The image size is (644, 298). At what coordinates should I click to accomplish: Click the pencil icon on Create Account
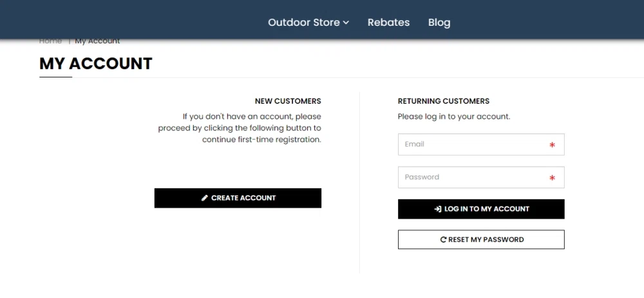205,198
